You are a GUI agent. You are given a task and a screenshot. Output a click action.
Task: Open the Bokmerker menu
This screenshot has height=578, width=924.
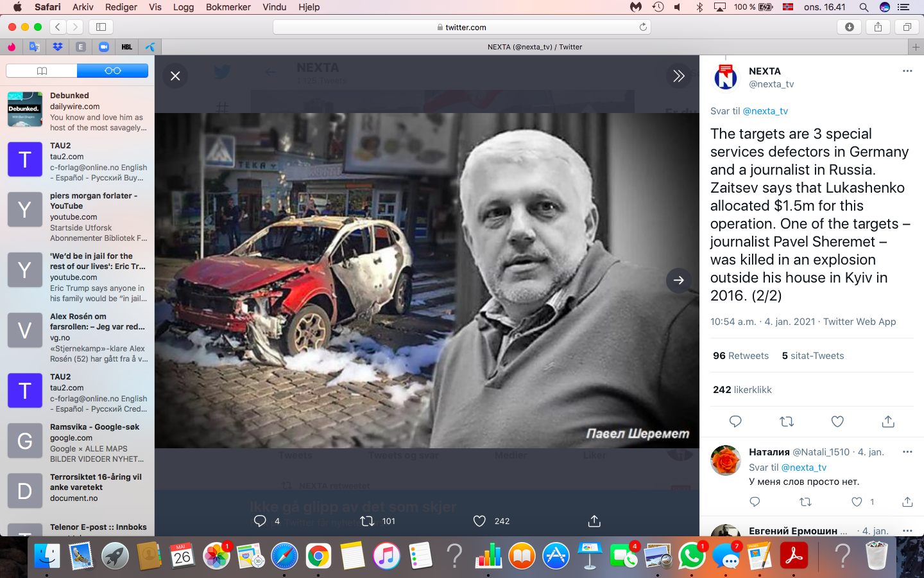[228, 7]
